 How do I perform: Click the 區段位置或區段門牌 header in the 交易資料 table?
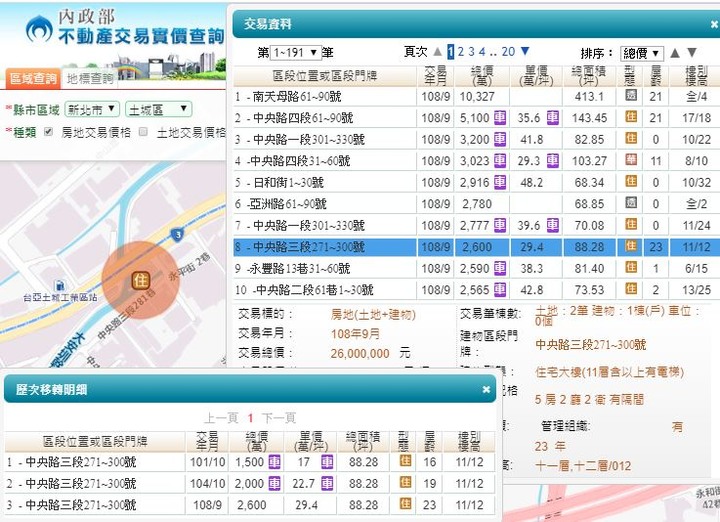(x=325, y=76)
